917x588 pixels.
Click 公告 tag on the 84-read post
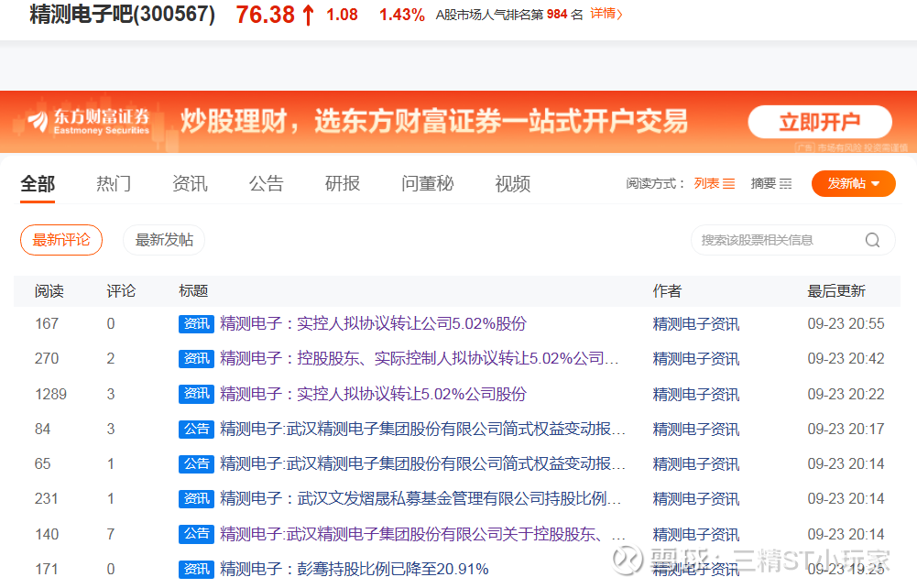[196, 429]
